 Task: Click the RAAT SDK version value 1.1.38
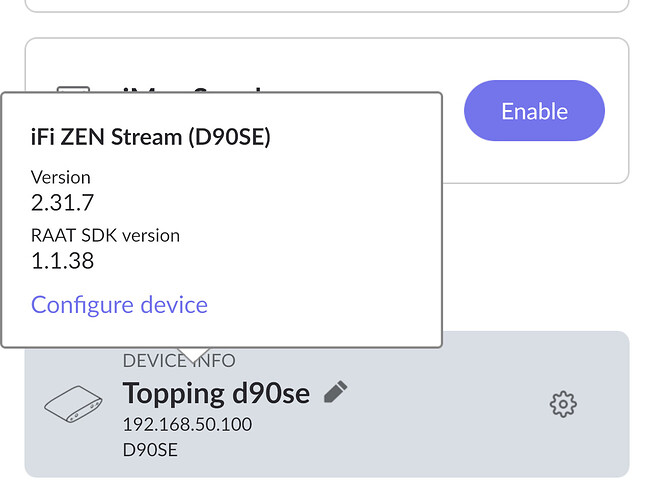(x=63, y=261)
